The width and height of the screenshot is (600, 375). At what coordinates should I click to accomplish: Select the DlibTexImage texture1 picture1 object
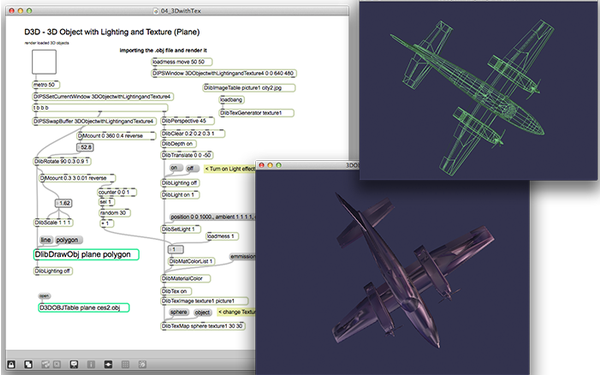[204, 301]
